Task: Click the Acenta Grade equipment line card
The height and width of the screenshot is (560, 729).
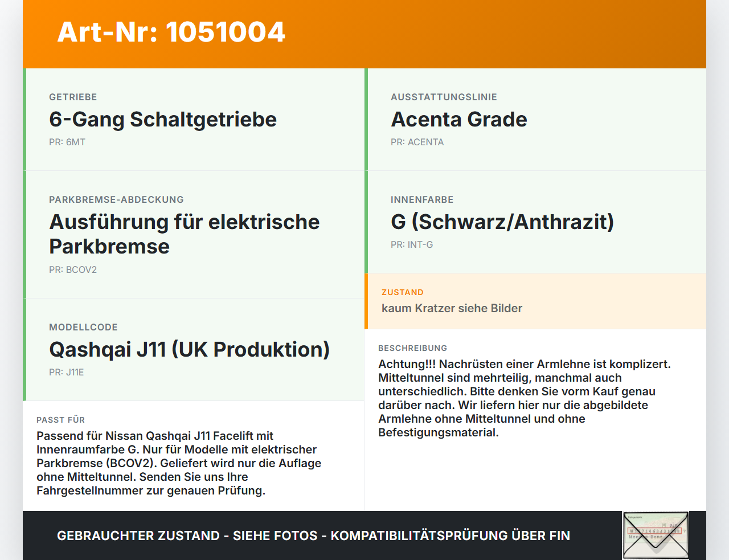Action: coord(535,120)
